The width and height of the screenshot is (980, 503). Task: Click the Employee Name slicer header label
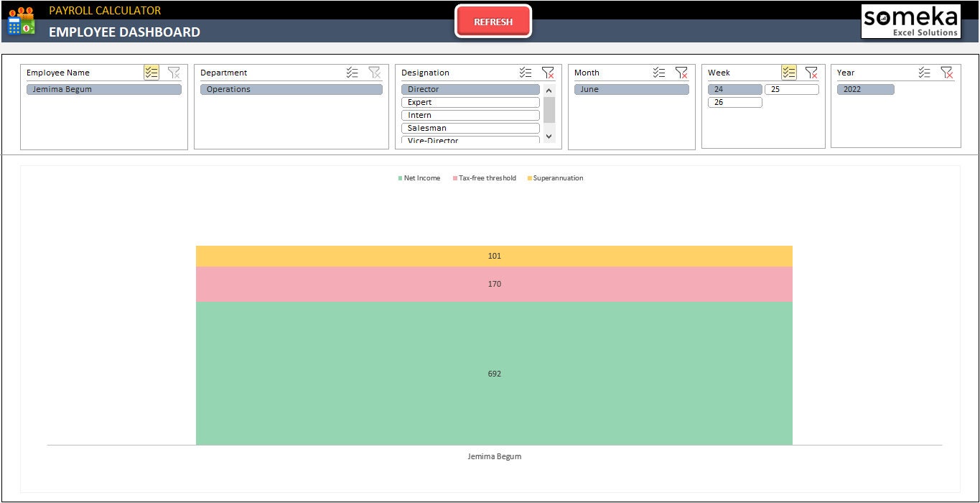58,73
